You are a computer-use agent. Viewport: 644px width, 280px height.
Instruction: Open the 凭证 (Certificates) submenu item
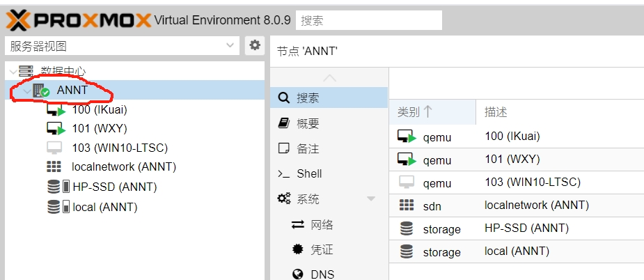(329, 249)
